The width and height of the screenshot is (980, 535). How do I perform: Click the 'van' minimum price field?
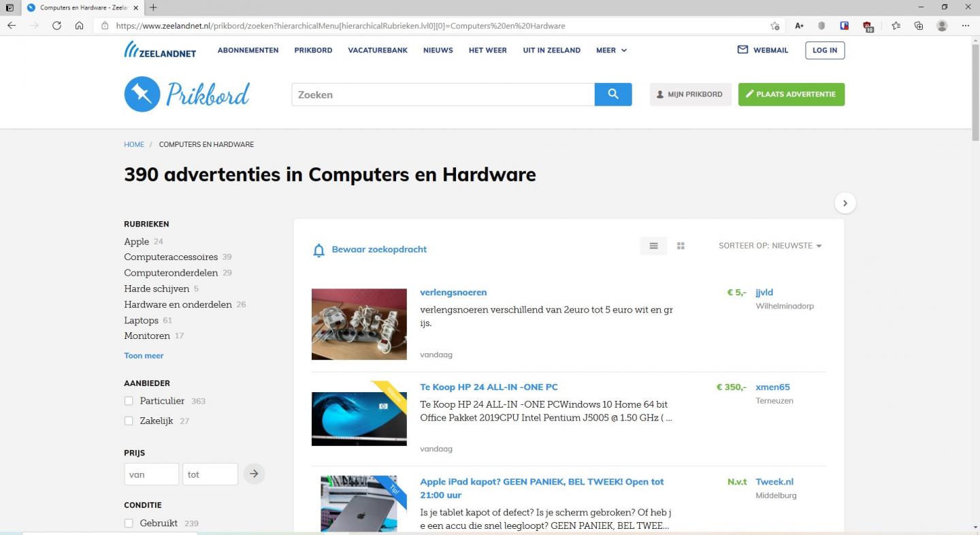coord(151,474)
